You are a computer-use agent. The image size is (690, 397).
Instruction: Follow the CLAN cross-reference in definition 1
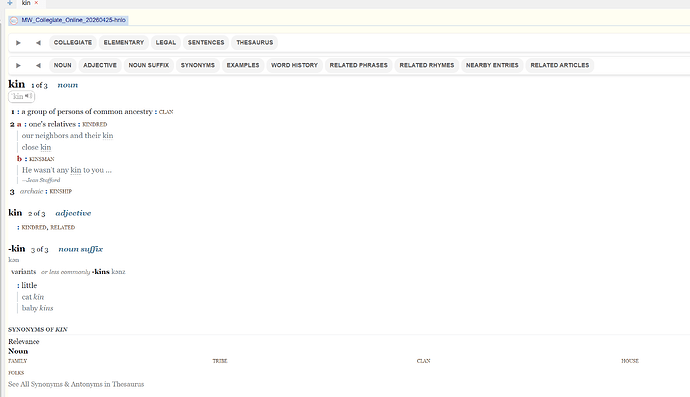[x=166, y=112]
